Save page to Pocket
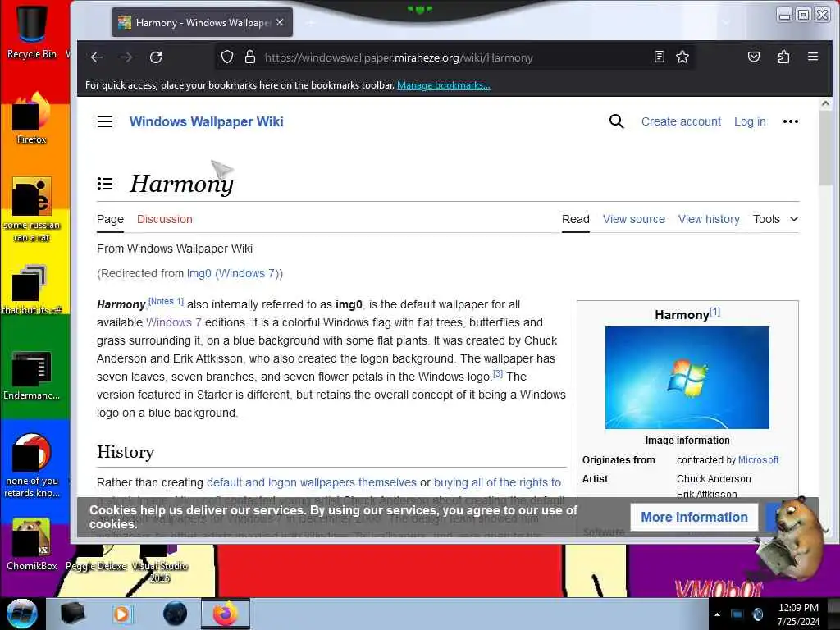The height and width of the screenshot is (630, 840). 754,57
